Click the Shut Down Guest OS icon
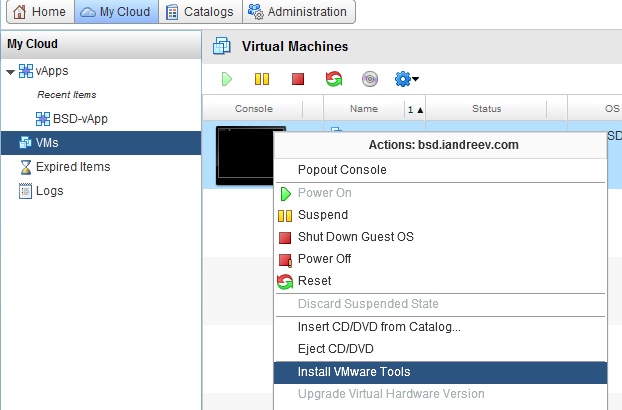622x410 pixels. click(285, 238)
